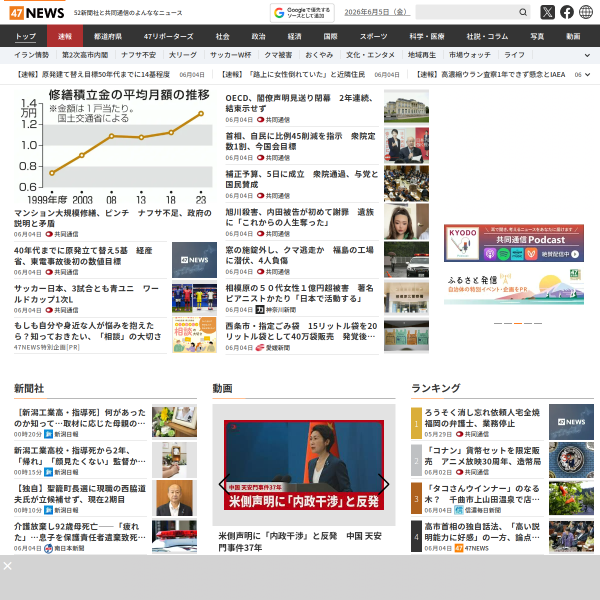The height and width of the screenshot is (600, 600).
Task: Select the トップ navigation tab
Action: point(26,36)
